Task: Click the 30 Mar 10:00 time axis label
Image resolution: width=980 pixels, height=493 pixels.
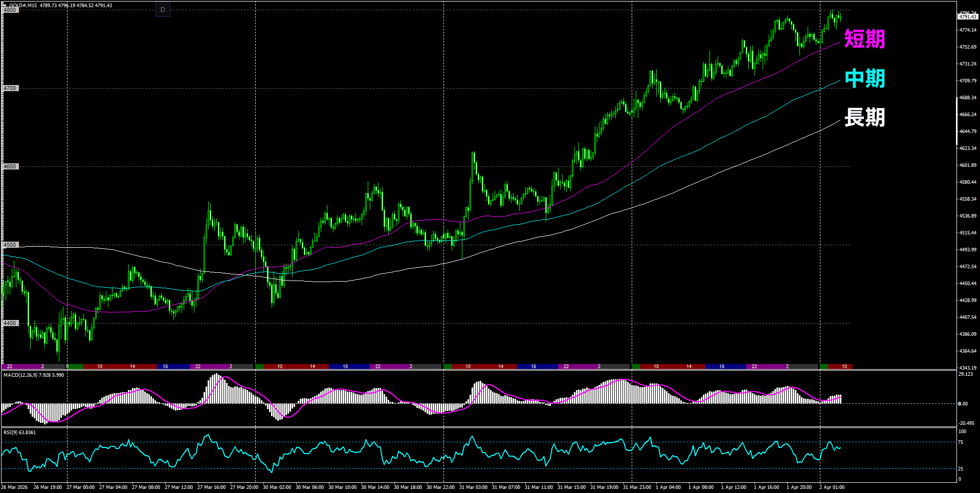Action: tap(342, 487)
